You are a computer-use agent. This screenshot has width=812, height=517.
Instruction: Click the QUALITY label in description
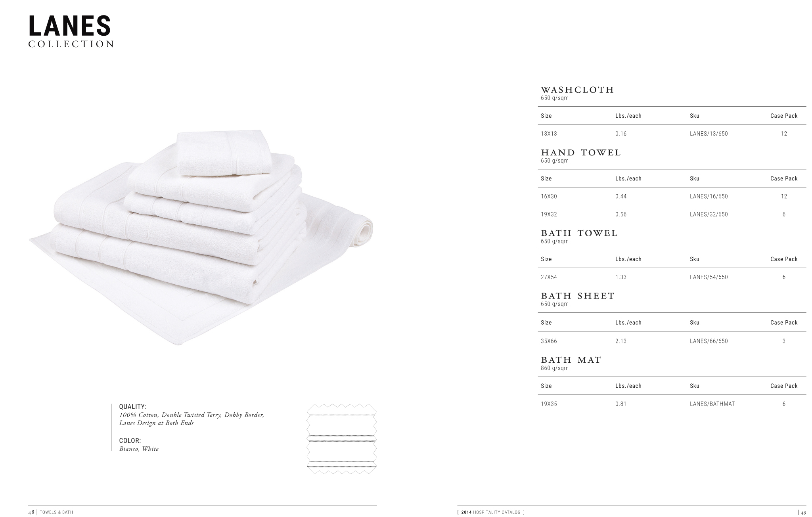coord(133,407)
